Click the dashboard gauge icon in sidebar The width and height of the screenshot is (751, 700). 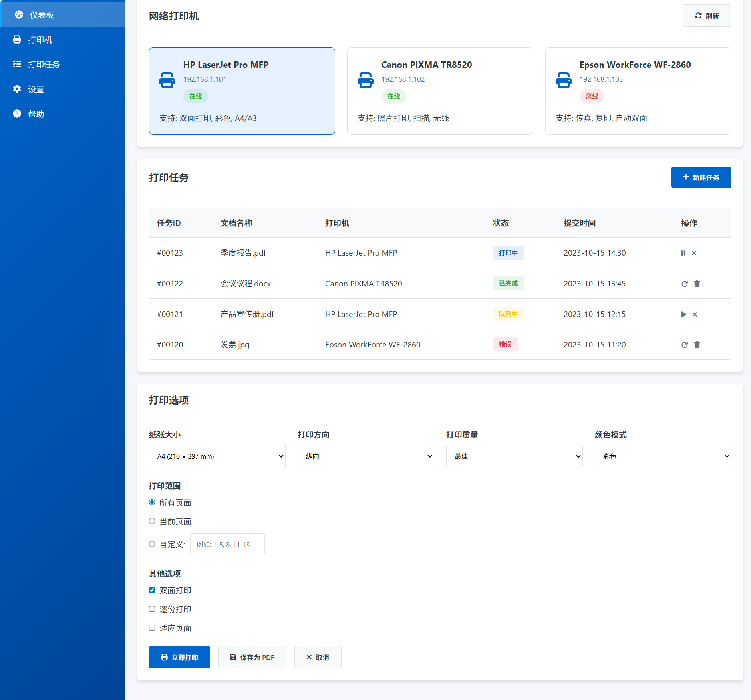pos(19,15)
